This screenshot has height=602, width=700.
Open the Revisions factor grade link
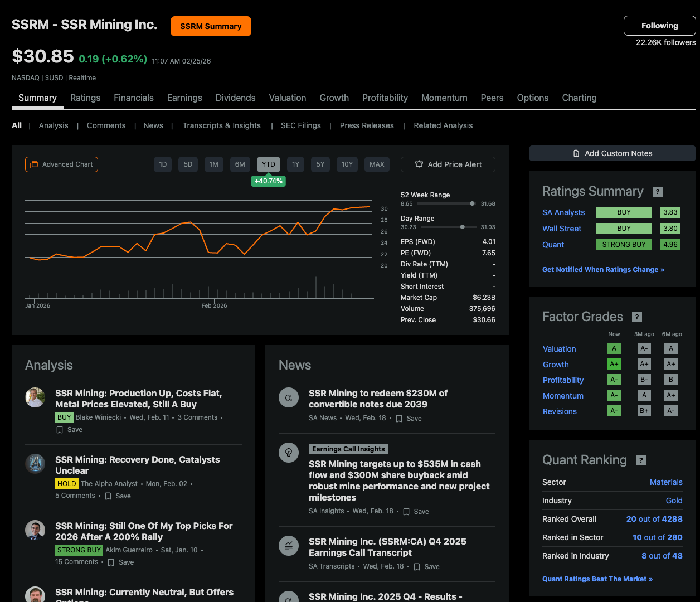pyautogui.click(x=560, y=411)
